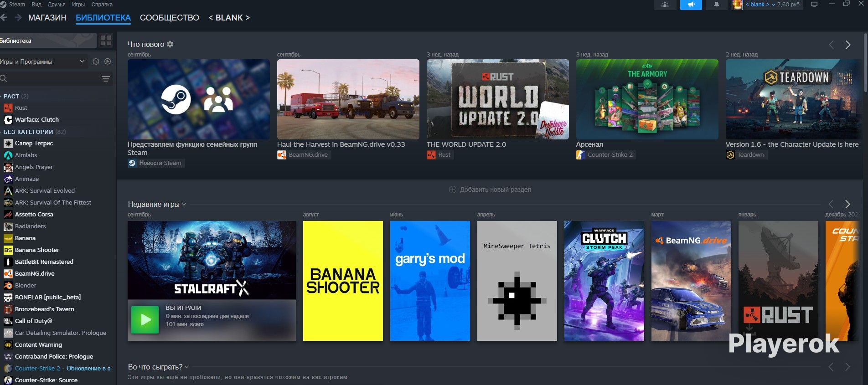Toggle grid view of the library
Screen dimensions: 868x385
(106, 41)
